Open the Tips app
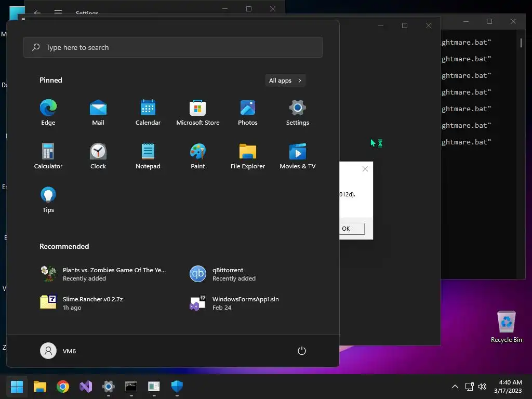This screenshot has width=532, height=399. [48, 200]
